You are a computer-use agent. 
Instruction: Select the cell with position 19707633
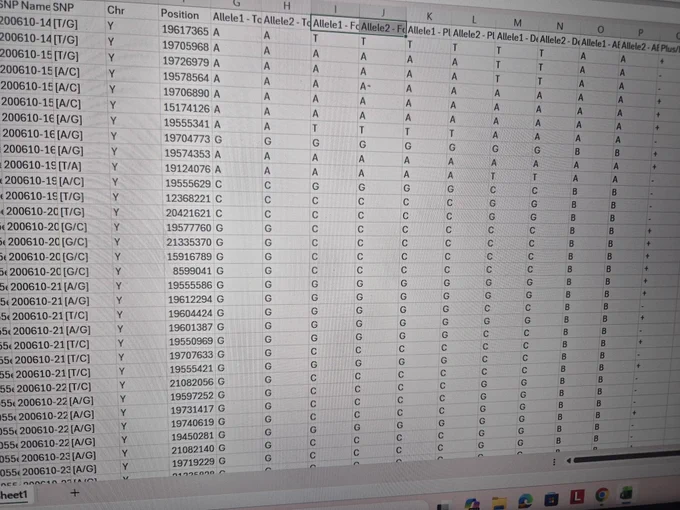point(192,355)
